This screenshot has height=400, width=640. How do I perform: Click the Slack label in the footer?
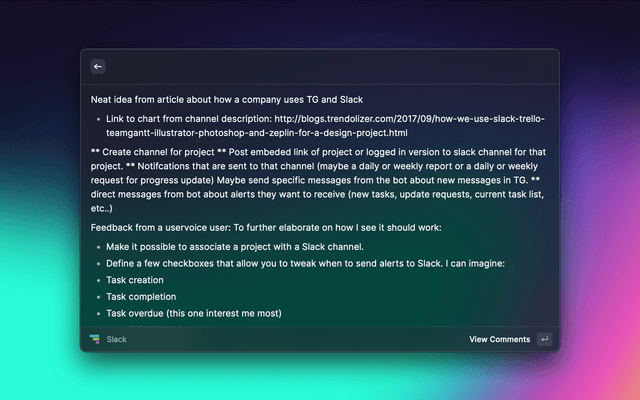(x=117, y=340)
